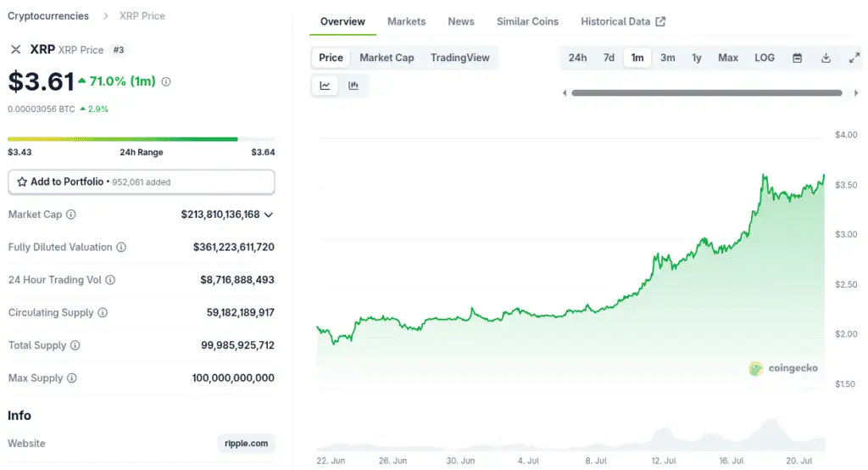The height and width of the screenshot is (470, 868).
Task: Open the Markets tab
Action: [x=406, y=21]
